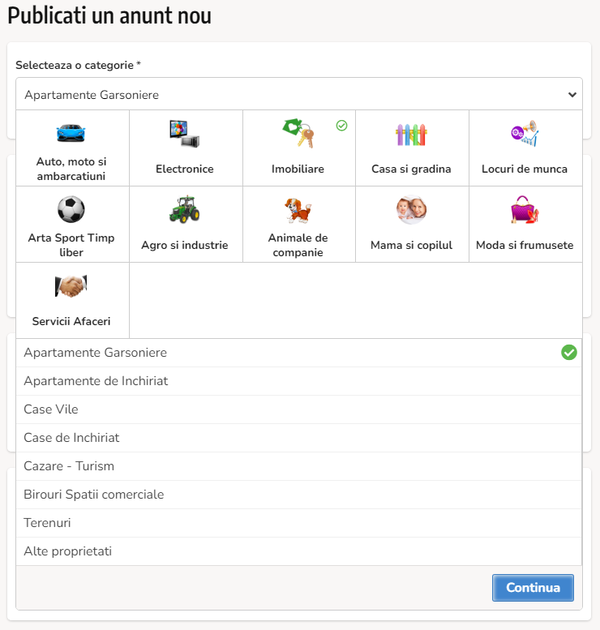Choose the Electronice TV icon

184,134
